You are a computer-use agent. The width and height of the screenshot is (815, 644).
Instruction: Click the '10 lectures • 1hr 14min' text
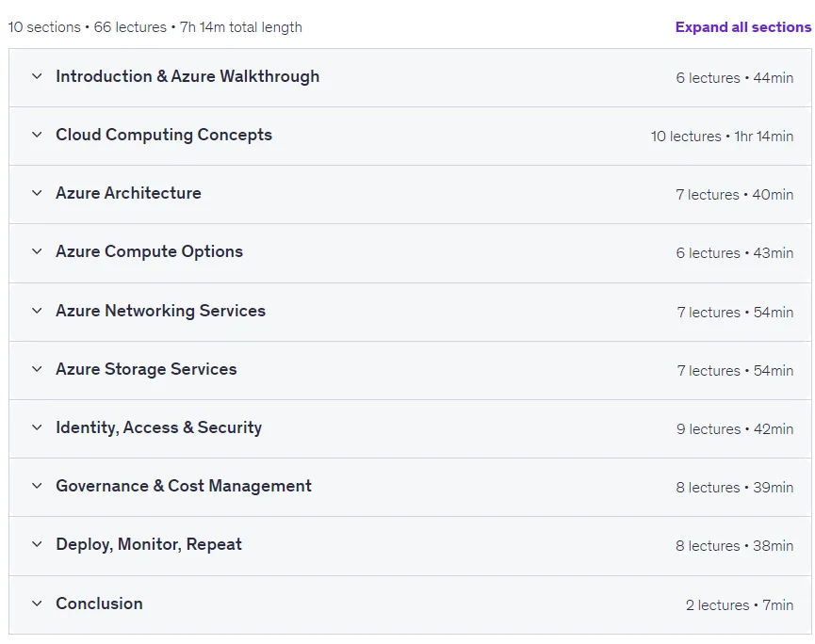click(722, 137)
